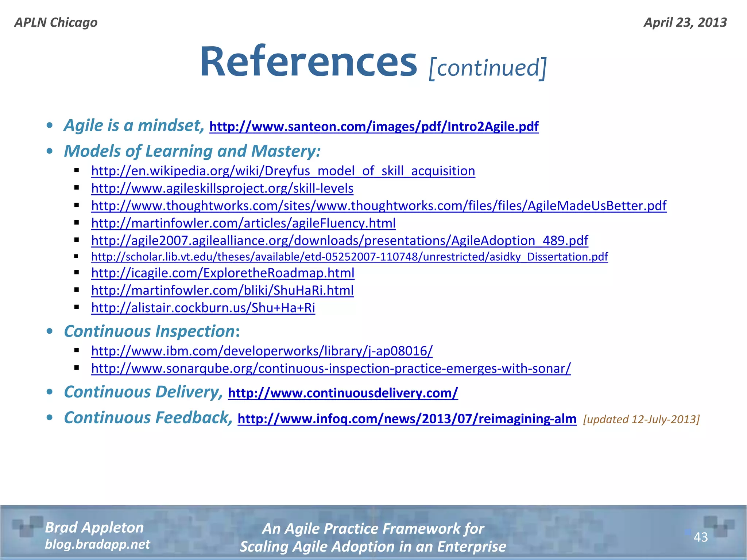
Task: Open alistair.cockburn.us Shu+Ha+Ri link
Action: [203, 308]
